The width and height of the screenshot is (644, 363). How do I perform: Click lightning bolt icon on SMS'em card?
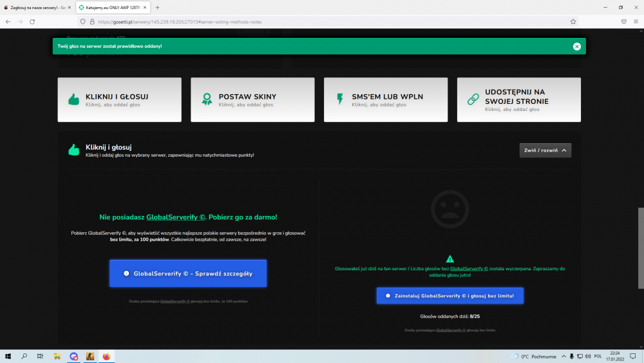[x=340, y=99]
